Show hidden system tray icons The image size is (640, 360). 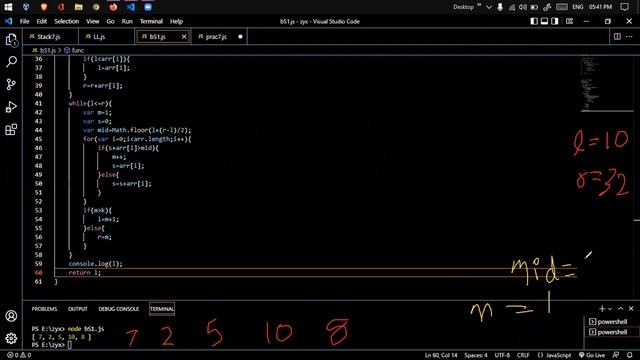coord(489,7)
